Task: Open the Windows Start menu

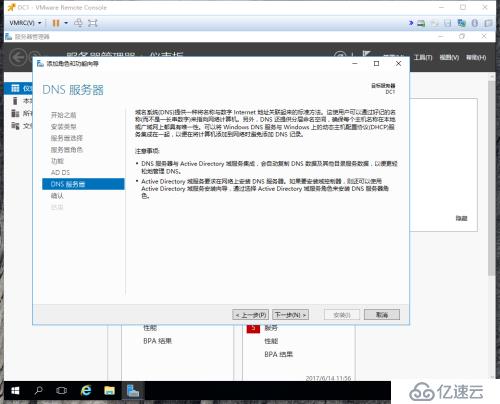Action: click(x=15, y=390)
